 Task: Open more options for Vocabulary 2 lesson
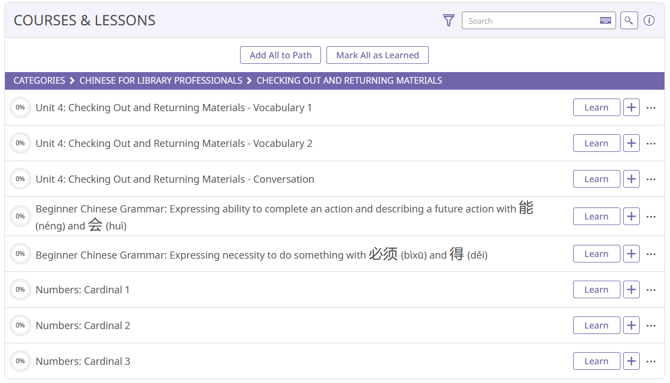[651, 143]
